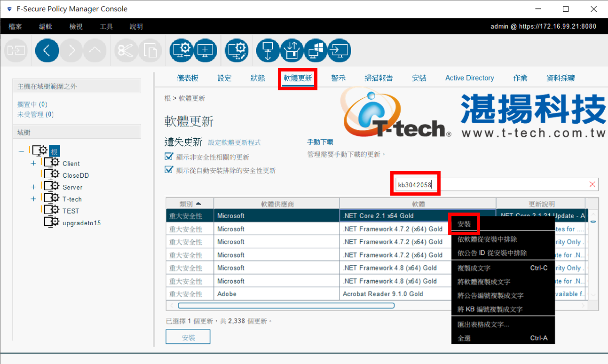608x364 pixels.
Task: Select the TEST tree item
Action: coord(71,211)
